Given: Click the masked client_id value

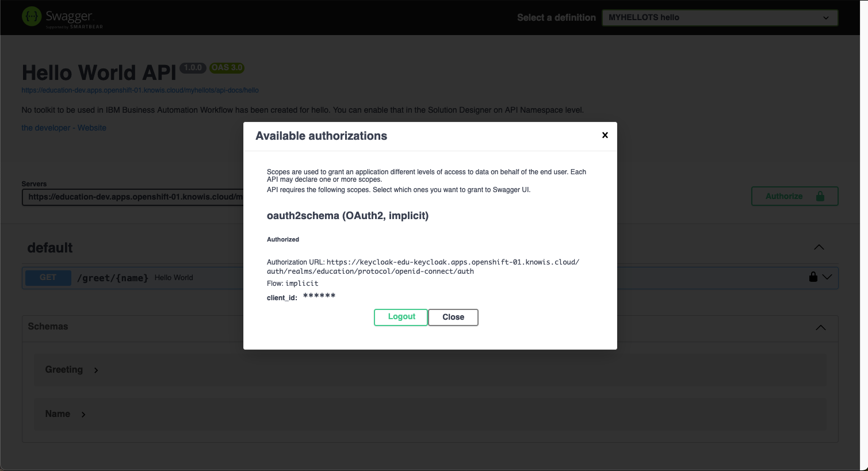Looking at the screenshot, I should pyautogui.click(x=320, y=296).
